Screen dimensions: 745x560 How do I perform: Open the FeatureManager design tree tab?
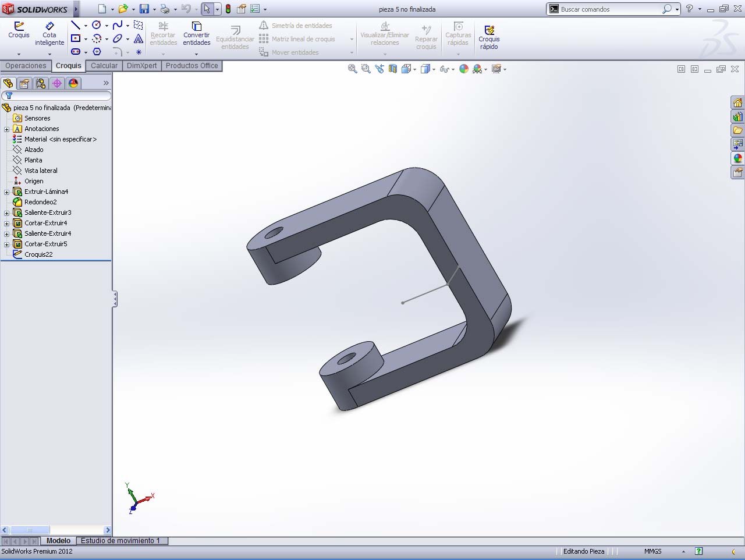(x=8, y=83)
